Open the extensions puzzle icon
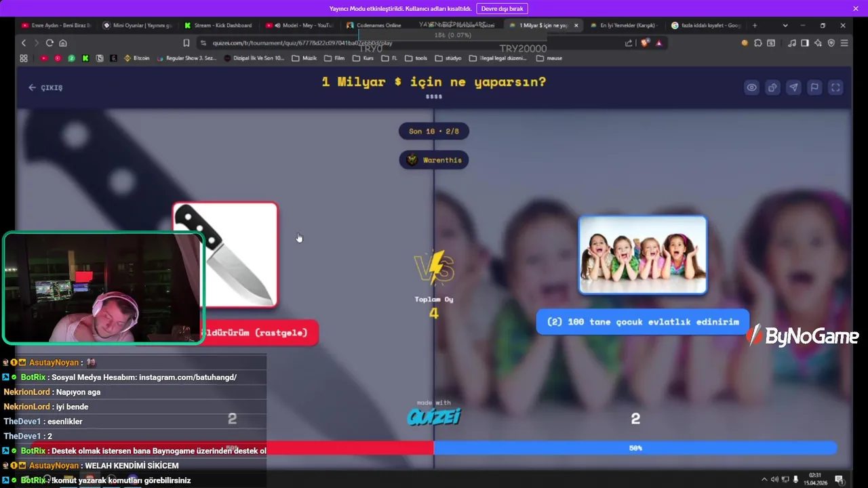The width and height of the screenshot is (868, 488). (x=758, y=43)
